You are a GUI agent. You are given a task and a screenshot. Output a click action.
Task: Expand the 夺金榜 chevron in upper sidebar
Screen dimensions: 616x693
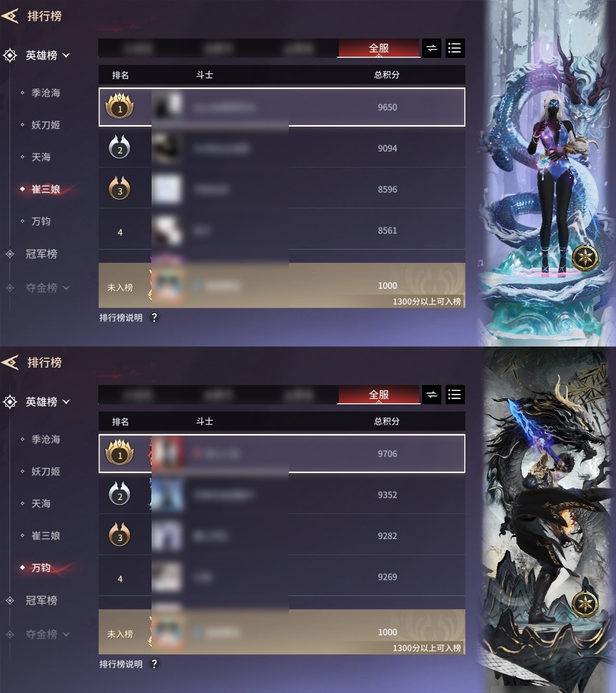coord(66,288)
